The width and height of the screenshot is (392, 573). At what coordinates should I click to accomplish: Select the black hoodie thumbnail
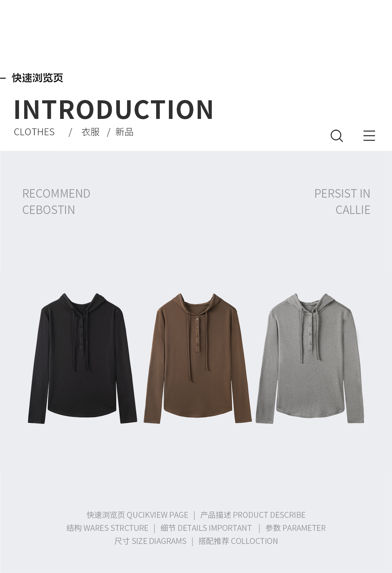point(82,358)
